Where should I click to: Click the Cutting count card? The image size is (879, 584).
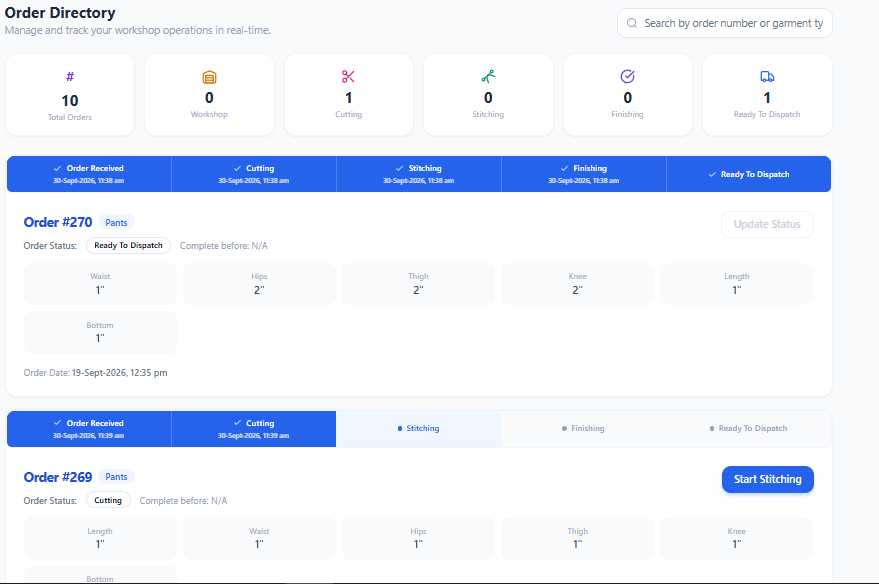[x=349, y=95]
